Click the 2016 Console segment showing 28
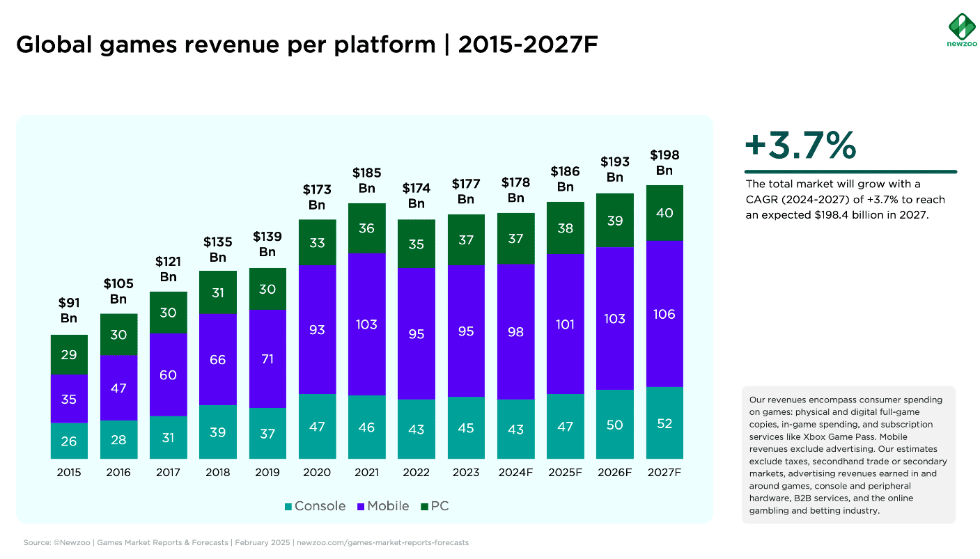Viewport: 980px width, 559px height. pyautogui.click(x=118, y=439)
